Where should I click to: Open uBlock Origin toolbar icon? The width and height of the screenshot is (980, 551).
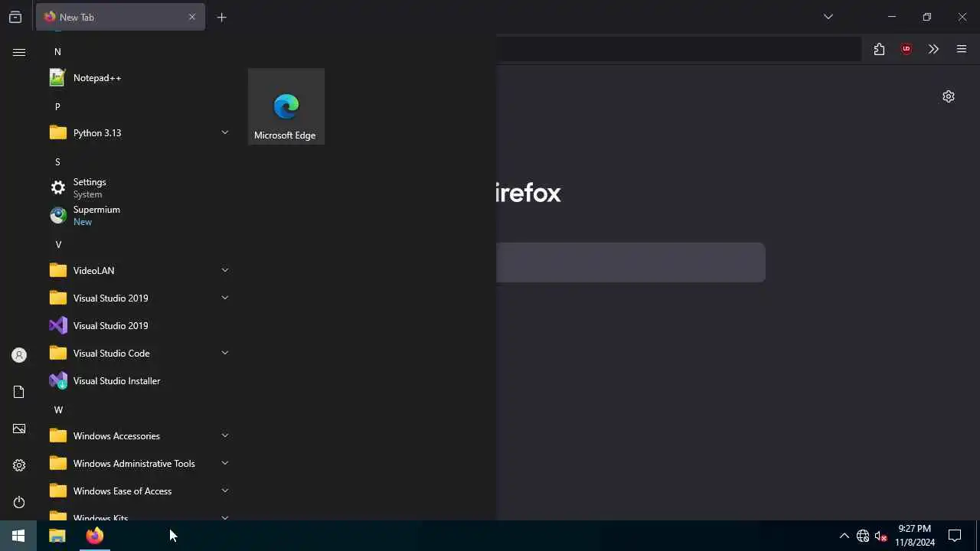tap(906, 50)
